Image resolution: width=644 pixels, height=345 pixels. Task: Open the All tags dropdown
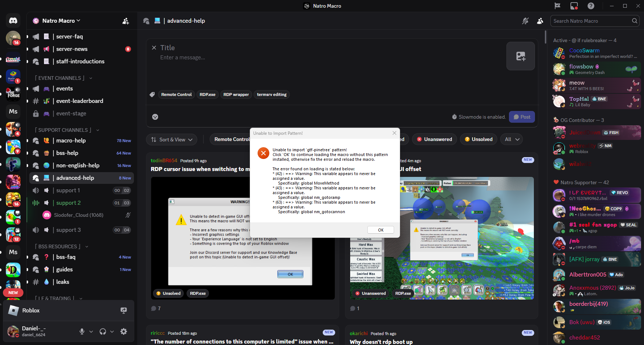click(x=512, y=140)
